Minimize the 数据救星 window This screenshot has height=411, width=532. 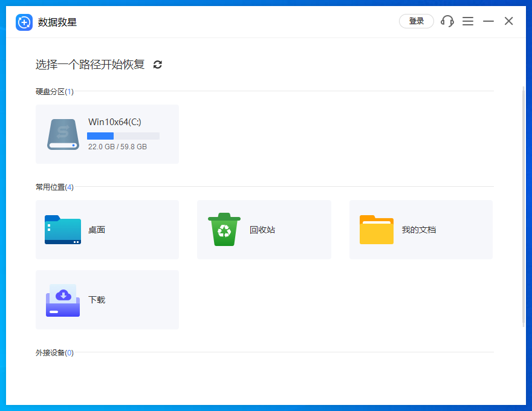[x=488, y=21]
